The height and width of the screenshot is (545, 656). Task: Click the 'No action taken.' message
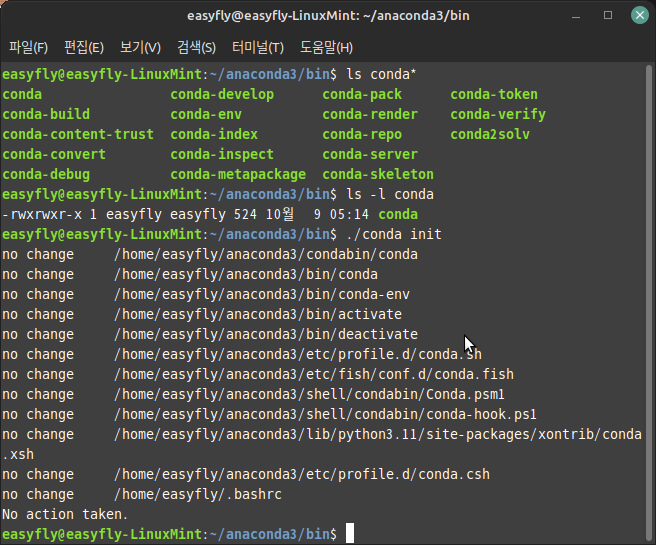(65, 514)
